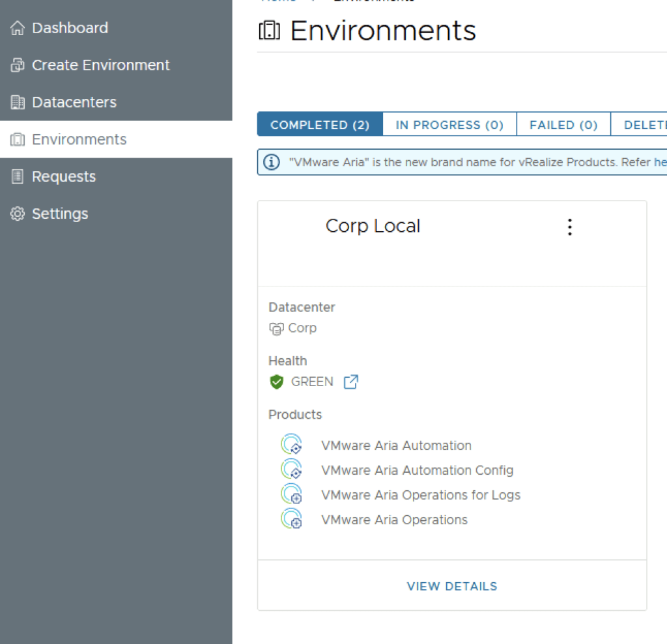Viewport: 667px width, 644px height.
Task: Open the Requests page
Action: point(116,176)
